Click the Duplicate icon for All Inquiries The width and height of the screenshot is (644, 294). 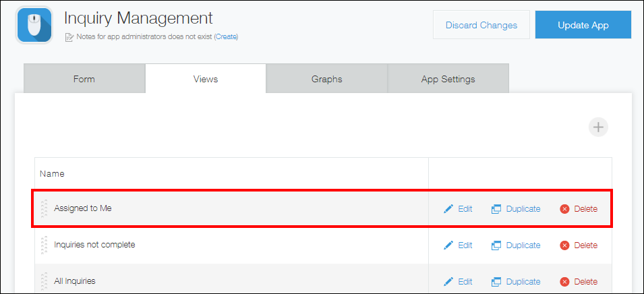click(496, 282)
